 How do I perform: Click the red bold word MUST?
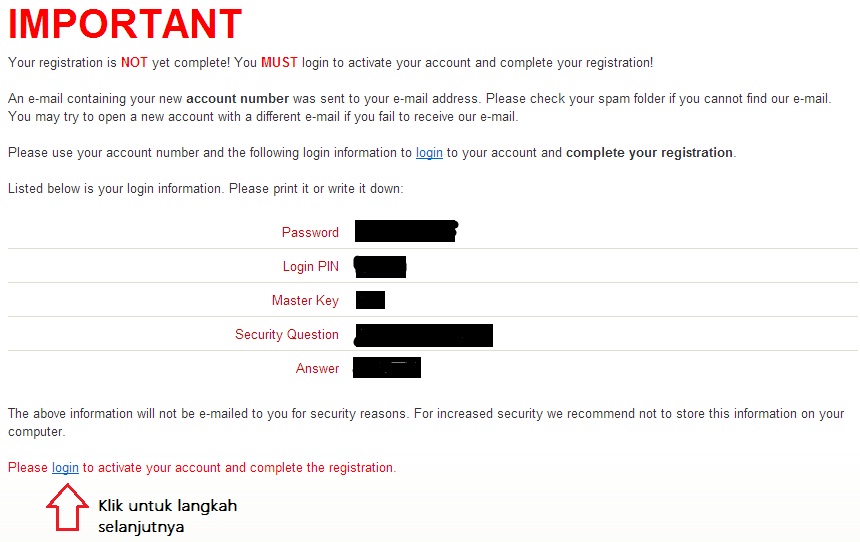click(x=279, y=62)
